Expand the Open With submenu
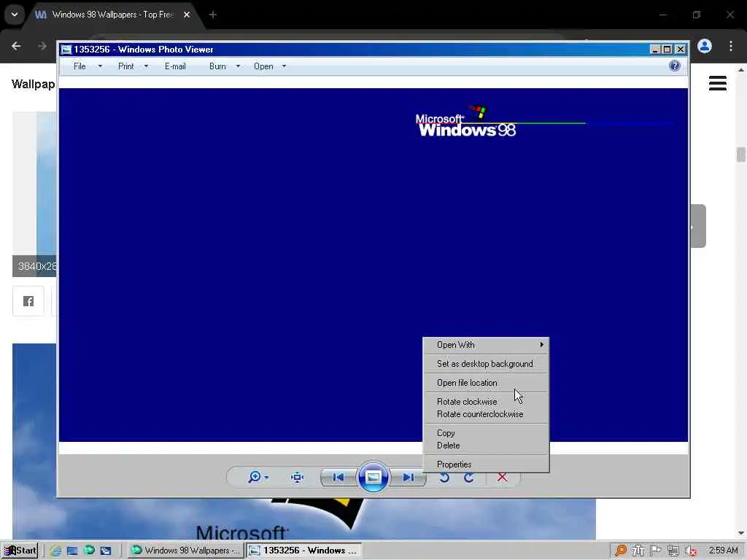Screen dimensions: 747x560 coord(486,345)
